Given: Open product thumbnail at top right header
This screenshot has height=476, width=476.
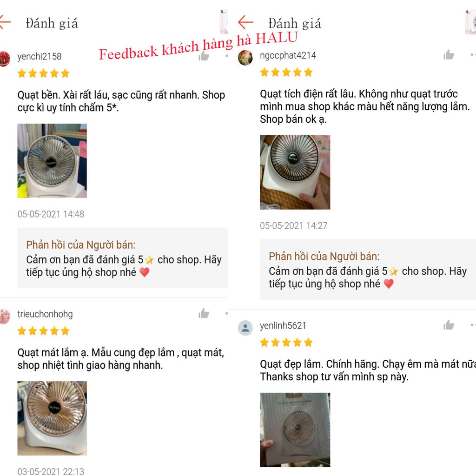Looking at the screenshot, I should (471, 22).
